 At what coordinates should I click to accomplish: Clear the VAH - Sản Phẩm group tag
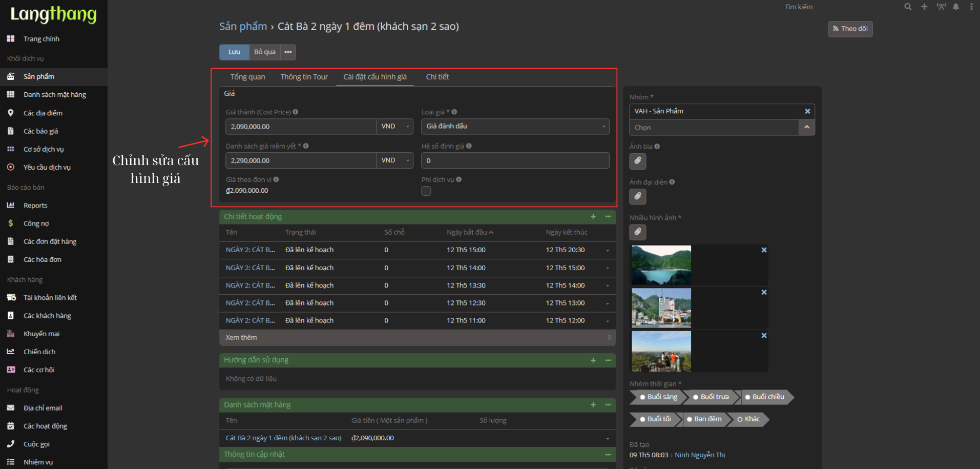807,111
